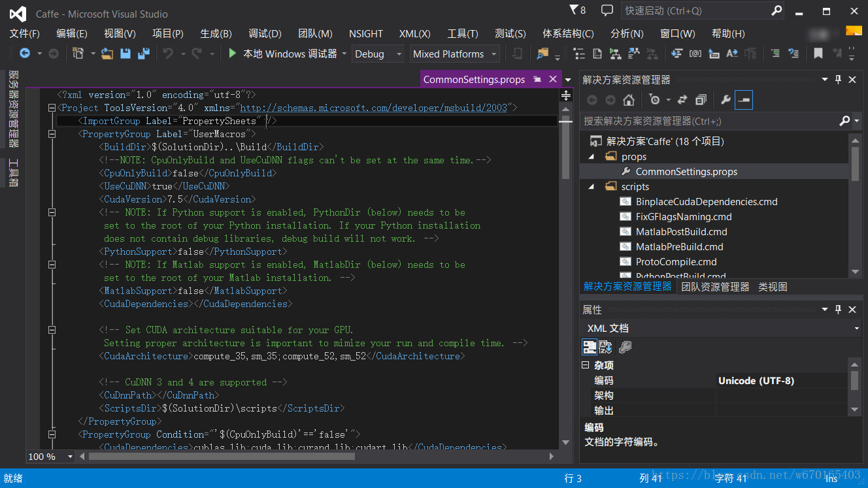Select FixGFlagsNaming.cmd file

[684, 217]
